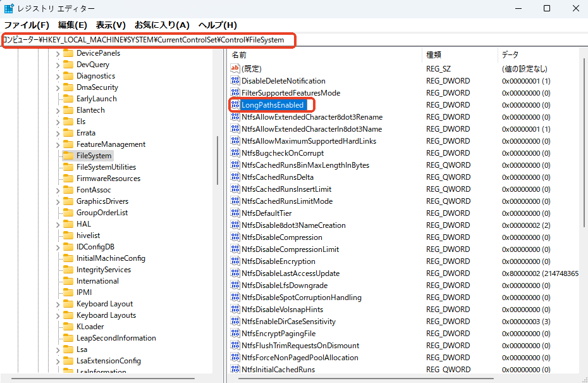Click the 名前 column header
588x383 pixels.
pos(239,55)
